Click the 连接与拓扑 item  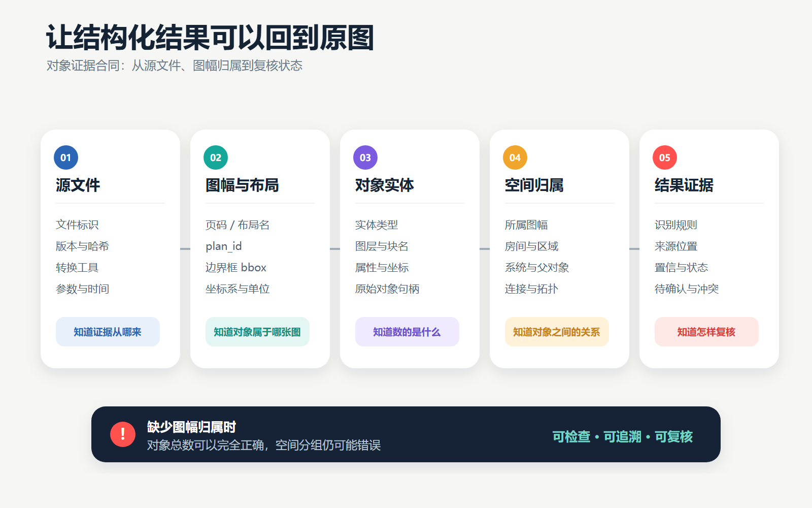531,289
